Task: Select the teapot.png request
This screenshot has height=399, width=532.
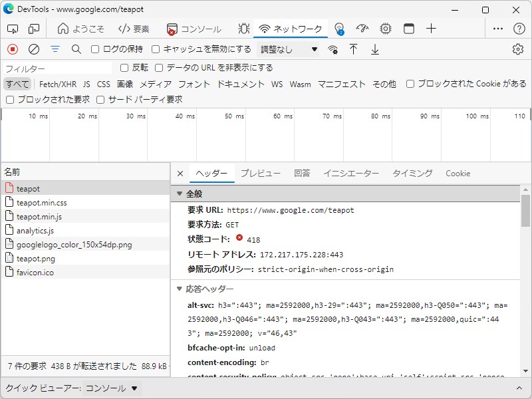Action: pyautogui.click(x=36, y=258)
